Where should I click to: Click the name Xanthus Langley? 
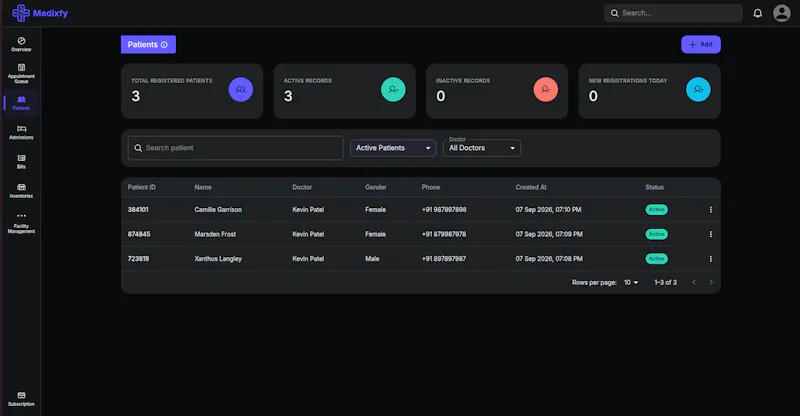[x=218, y=259]
